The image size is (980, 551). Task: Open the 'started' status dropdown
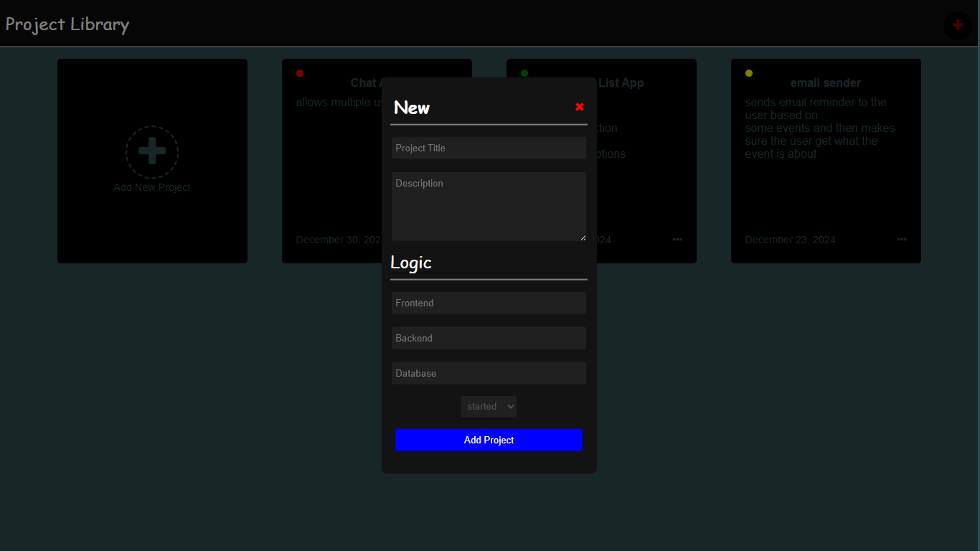point(489,407)
